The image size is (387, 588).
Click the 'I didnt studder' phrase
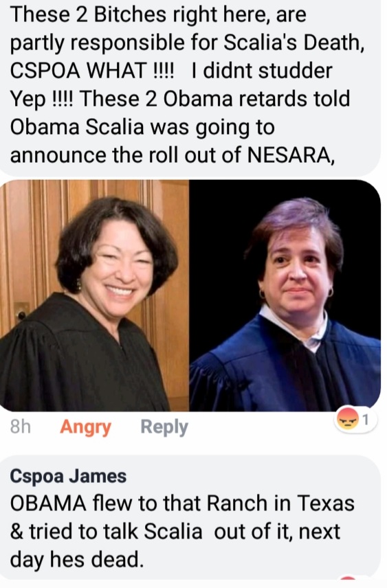262,71
